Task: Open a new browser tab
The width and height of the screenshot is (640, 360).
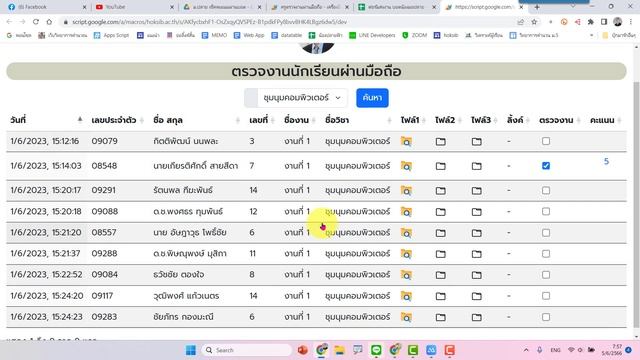Action: (537, 7)
